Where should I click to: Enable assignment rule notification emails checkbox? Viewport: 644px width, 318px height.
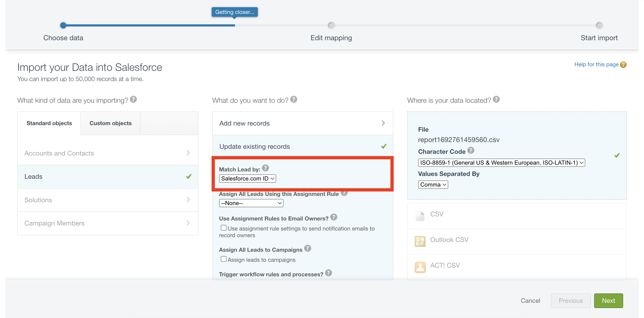tap(223, 228)
